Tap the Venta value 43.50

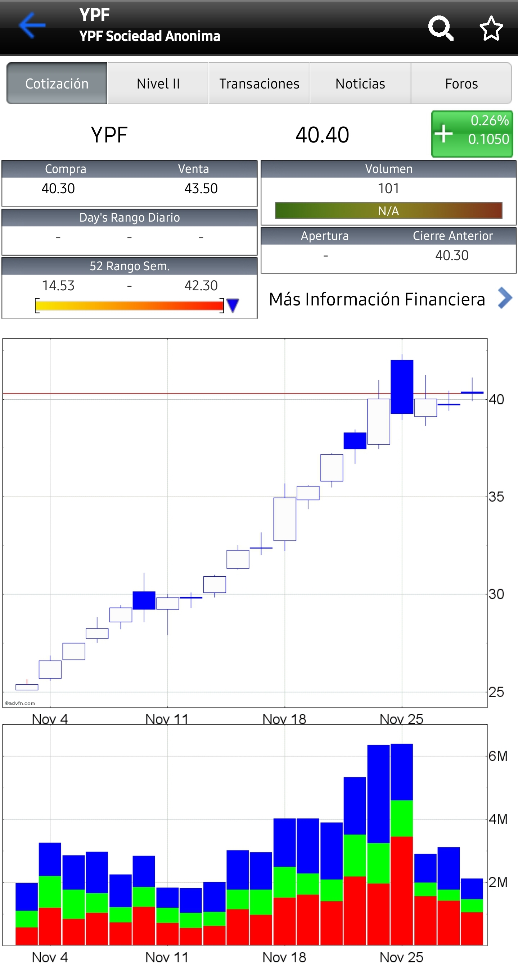coord(201,188)
